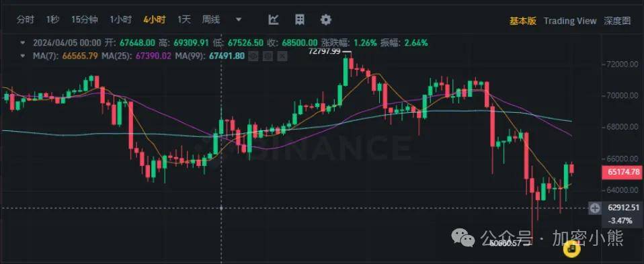Image resolution: width=644 pixels, height=264 pixels.
Task: Toggle MA indicator visibility eye icon
Action: [x=253, y=56]
